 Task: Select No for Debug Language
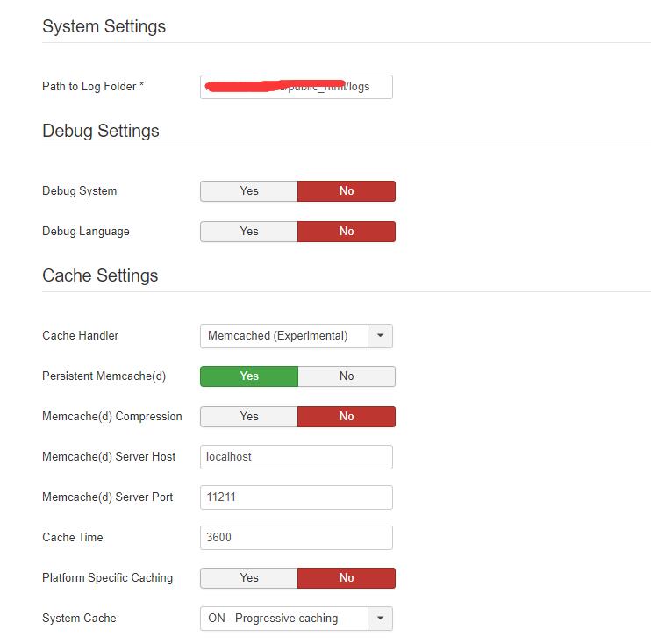pyautogui.click(x=347, y=232)
